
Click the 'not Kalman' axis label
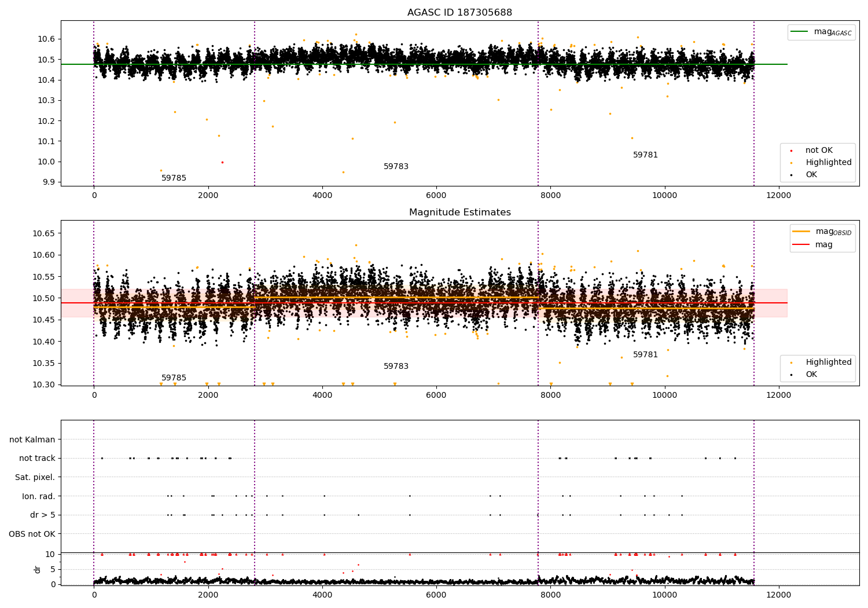click(x=32, y=440)
